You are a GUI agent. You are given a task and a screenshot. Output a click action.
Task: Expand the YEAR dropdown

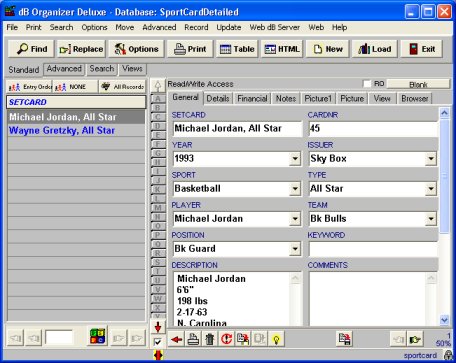tap(295, 159)
